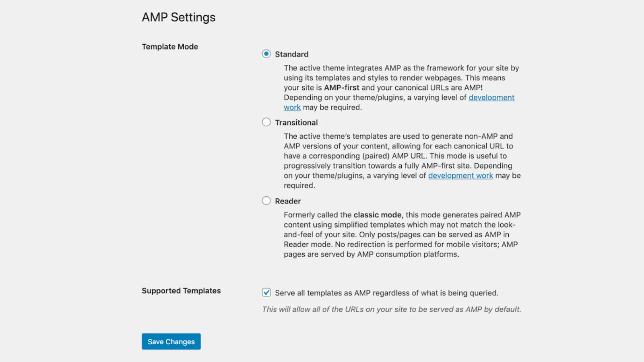Viewport: 644px width, 362px height.
Task: Click the bold classic mode text
Action: click(x=377, y=215)
